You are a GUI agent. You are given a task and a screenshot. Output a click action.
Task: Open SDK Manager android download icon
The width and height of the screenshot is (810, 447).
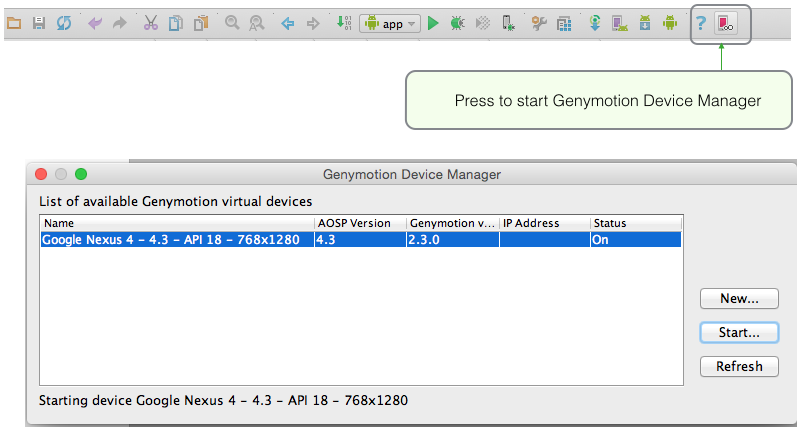pyautogui.click(x=645, y=23)
